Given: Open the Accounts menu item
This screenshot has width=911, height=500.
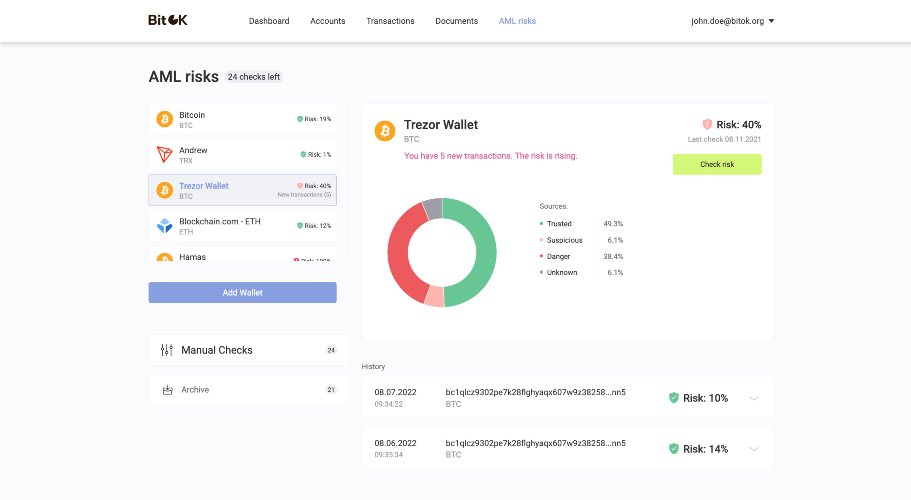Looking at the screenshot, I should coord(328,21).
